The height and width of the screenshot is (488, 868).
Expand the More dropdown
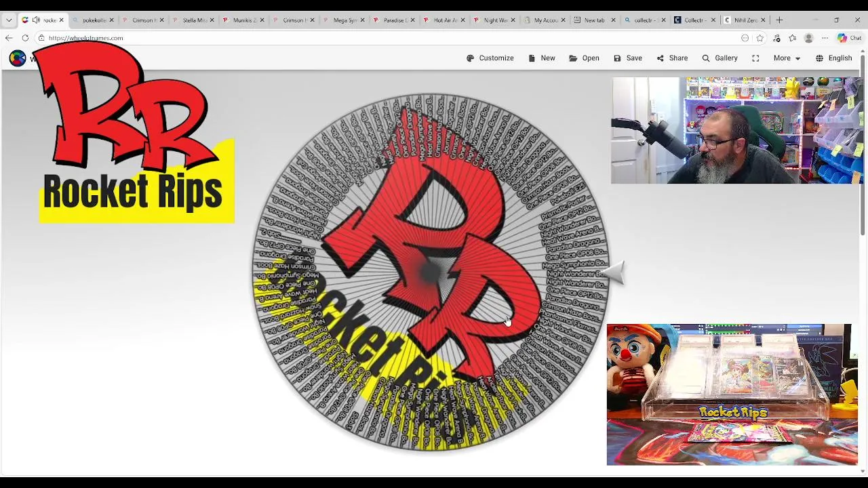tap(787, 58)
